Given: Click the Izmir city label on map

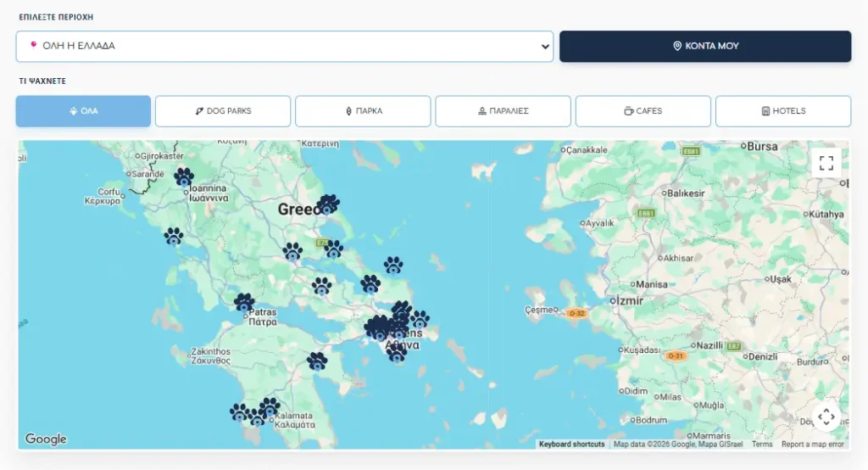Looking at the screenshot, I should click(630, 301).
